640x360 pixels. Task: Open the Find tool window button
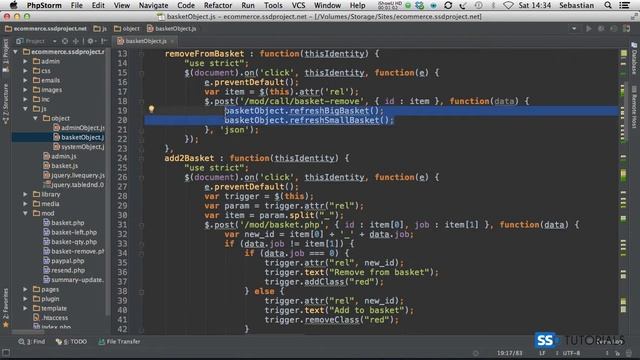coord(31,342)
